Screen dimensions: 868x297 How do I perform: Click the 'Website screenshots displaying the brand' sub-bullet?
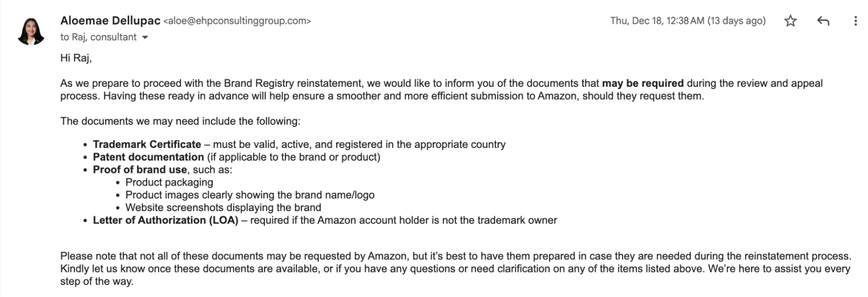pos(223,207)
